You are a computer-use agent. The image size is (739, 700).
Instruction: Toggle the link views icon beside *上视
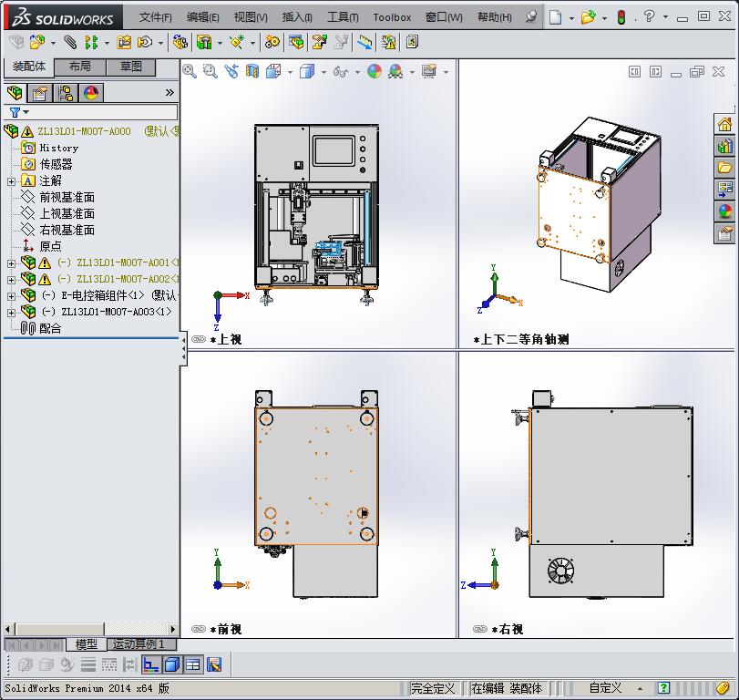point(199,339)
